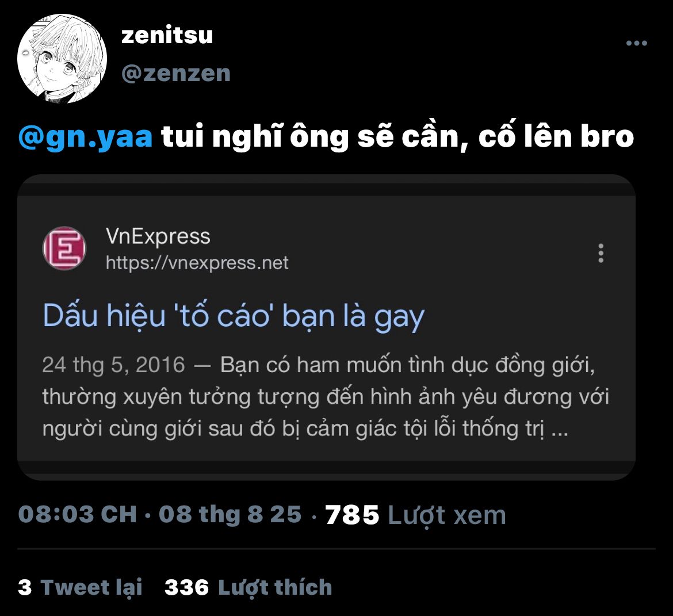Open the tweet's more options menu
Image resolution: width=673 pixels, height=616 pixels.
point(636,44)
